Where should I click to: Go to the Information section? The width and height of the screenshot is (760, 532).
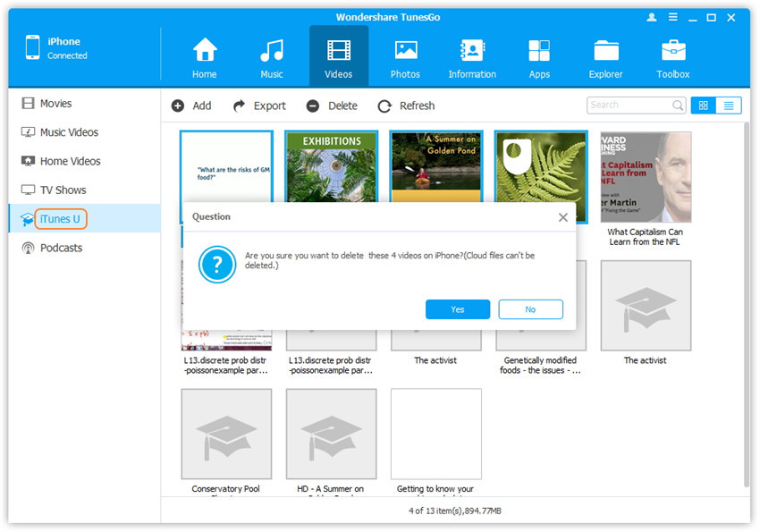pyautogui.click(x=472, y=57)
